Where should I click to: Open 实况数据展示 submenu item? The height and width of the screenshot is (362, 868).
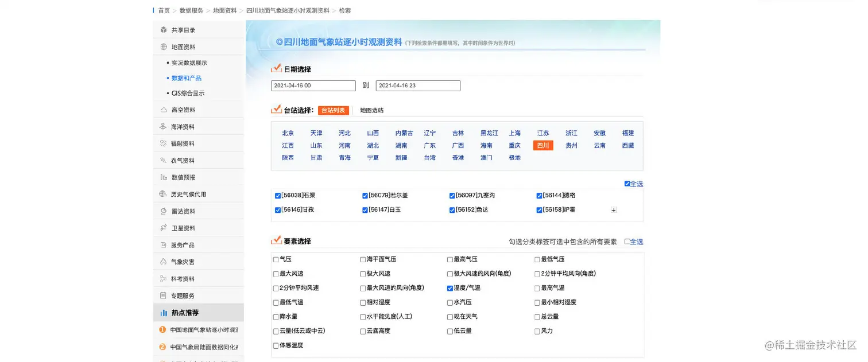tap(189, 63)
